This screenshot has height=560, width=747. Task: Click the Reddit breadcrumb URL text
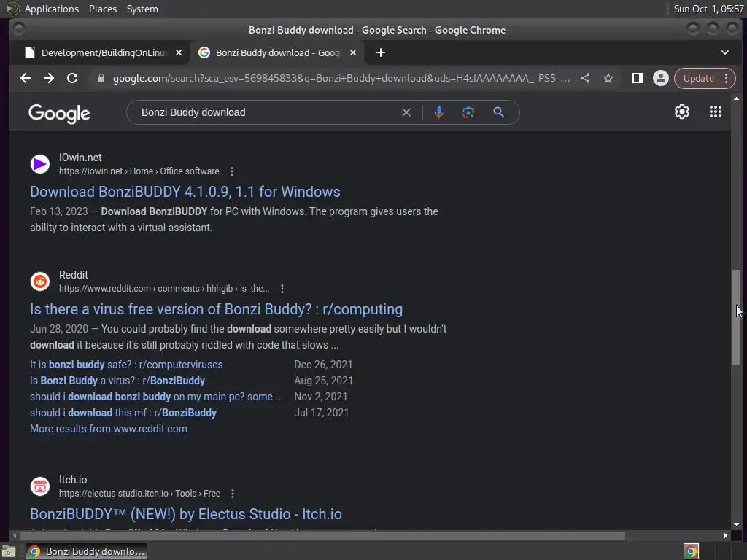click(164, 289)
